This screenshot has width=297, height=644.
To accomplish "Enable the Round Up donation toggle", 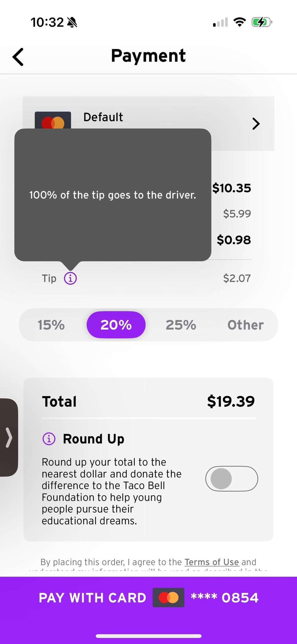I will (x=232, y=479).
